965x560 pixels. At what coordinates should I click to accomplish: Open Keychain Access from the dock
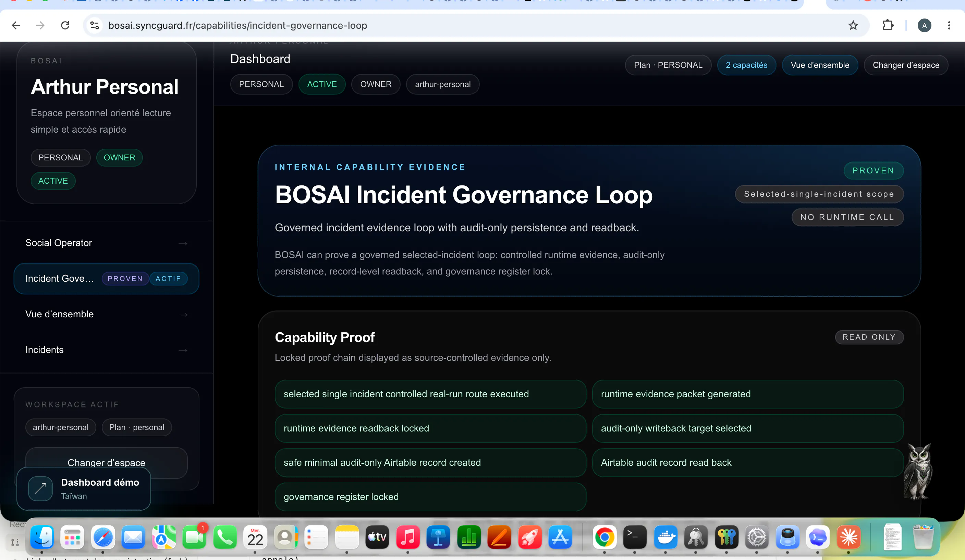click(696, 537)
